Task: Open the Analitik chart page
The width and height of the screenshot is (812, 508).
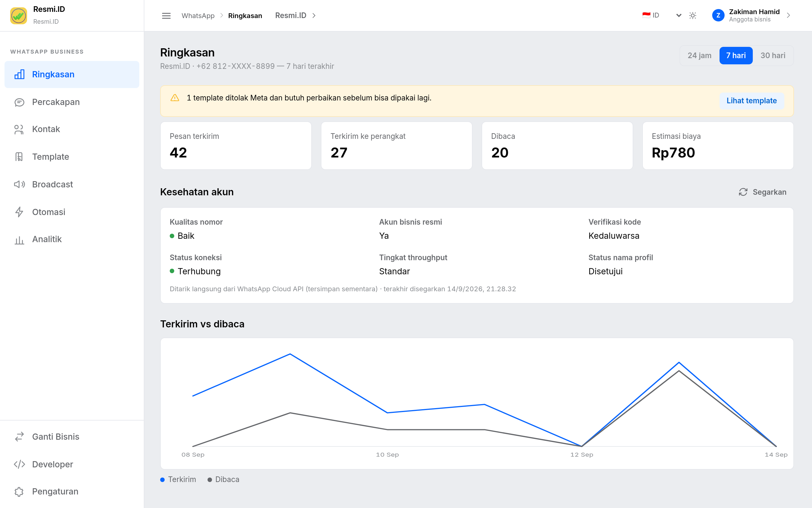Action: point(72,239)
